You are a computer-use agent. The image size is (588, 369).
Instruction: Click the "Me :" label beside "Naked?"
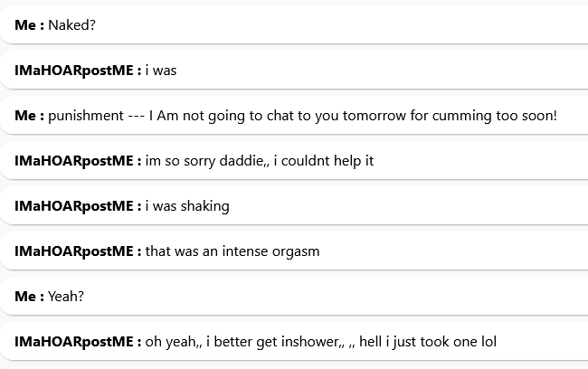[x=29, y=25]
